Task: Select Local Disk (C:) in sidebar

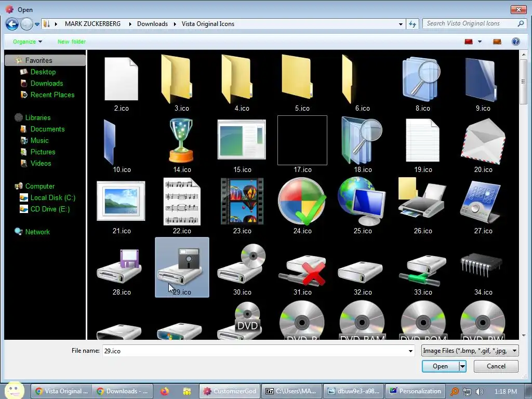Action: (x=52, y=198)
